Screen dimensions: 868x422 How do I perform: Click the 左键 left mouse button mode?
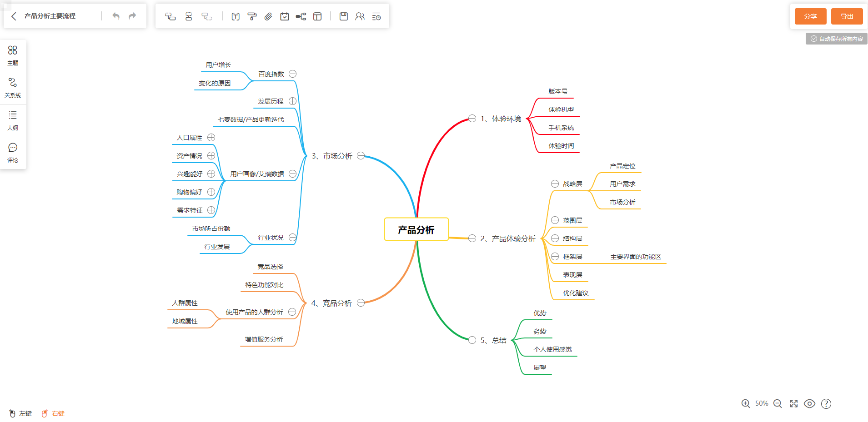(x=21, y=413)
